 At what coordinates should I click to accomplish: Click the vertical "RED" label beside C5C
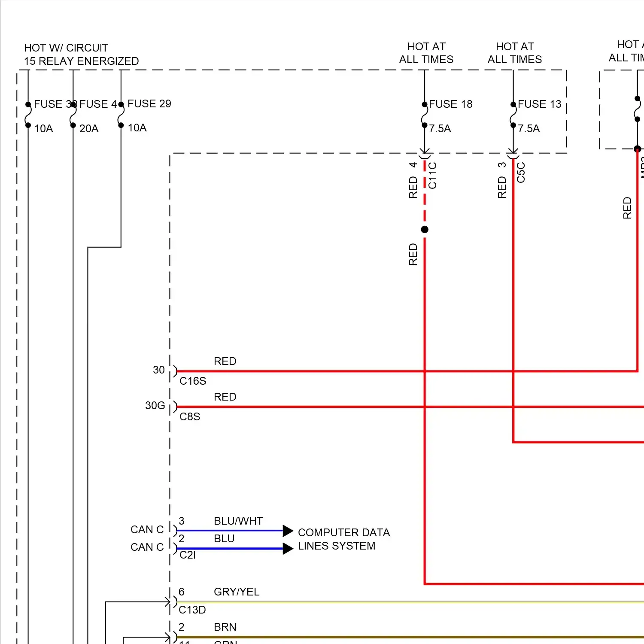coord(502,187)
